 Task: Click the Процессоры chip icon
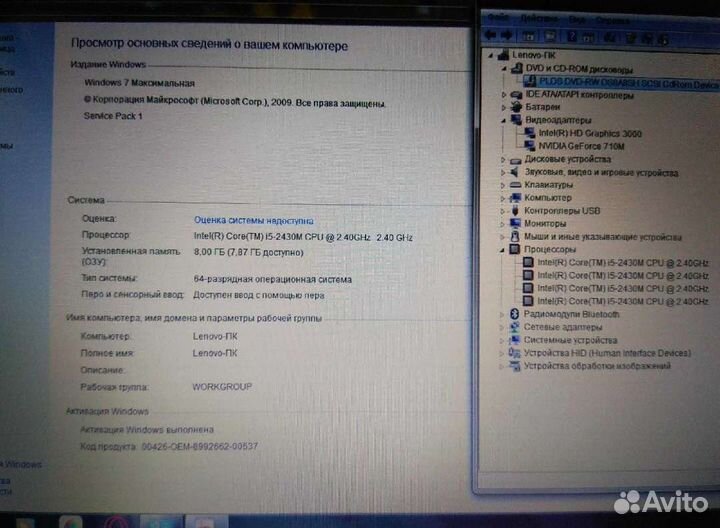[x=515, y=249]
